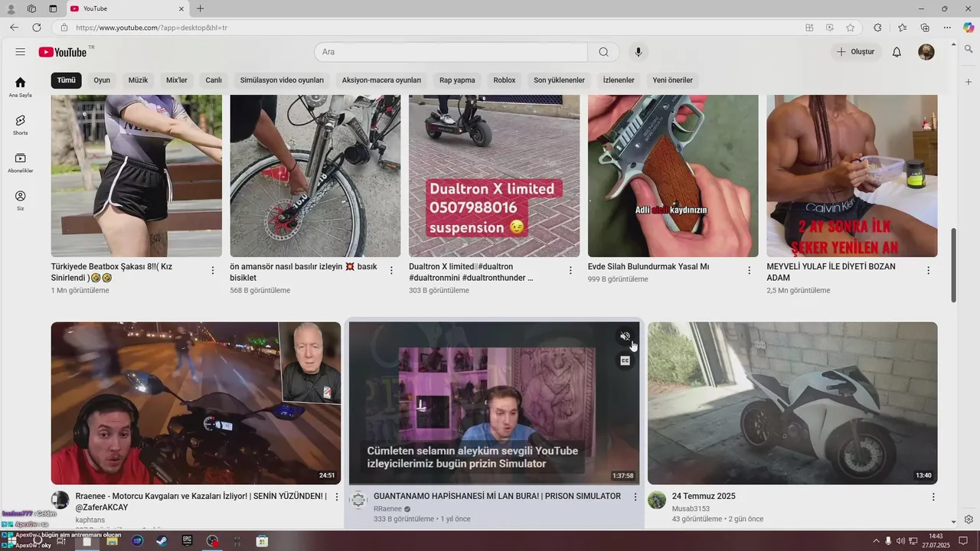The image size is (980, 551).
Task: Toggle captions on the previewing video
Action: (x=625, y=360)
